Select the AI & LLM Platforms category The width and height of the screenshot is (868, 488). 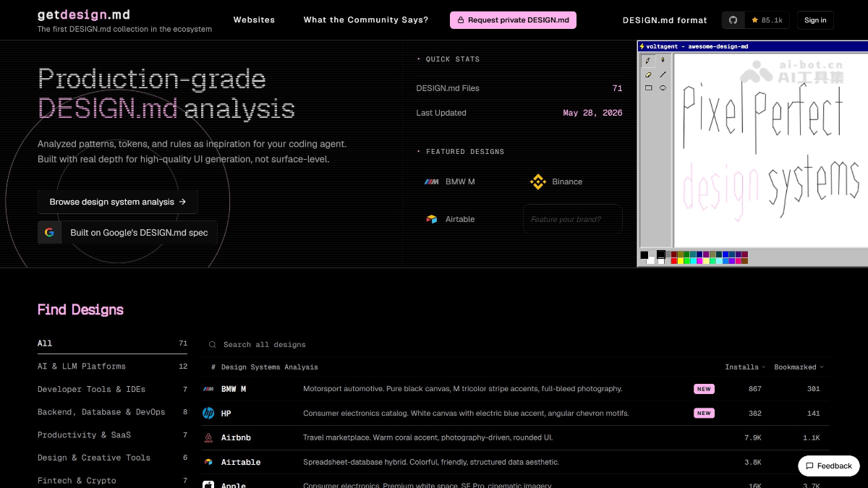pos(112,367)
